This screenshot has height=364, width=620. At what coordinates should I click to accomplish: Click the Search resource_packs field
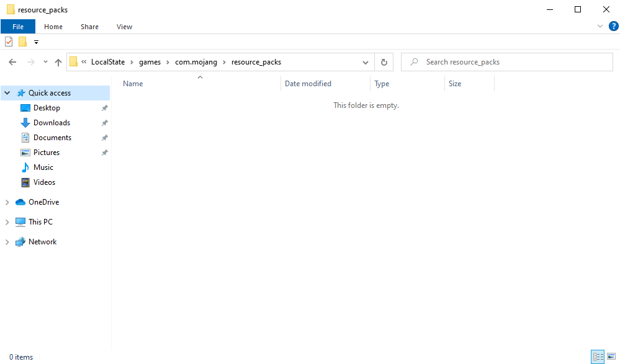(x=507, y=62)
